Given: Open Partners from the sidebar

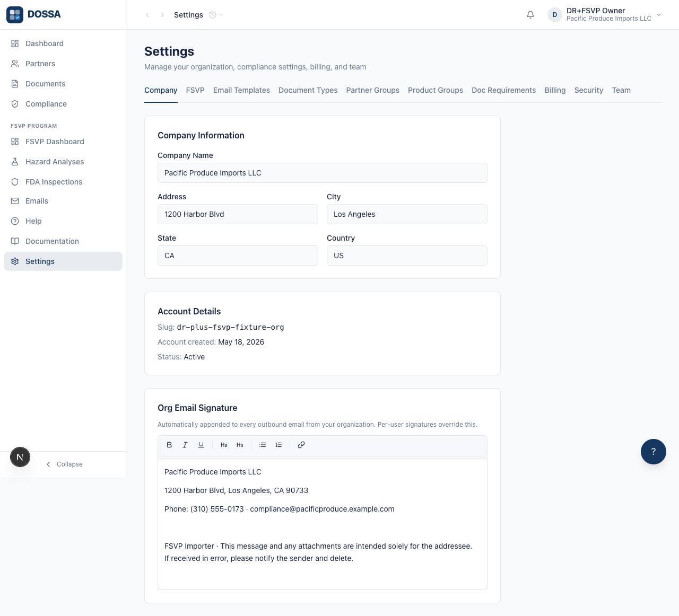Looking at the screenshot, I should coord(63,64).
